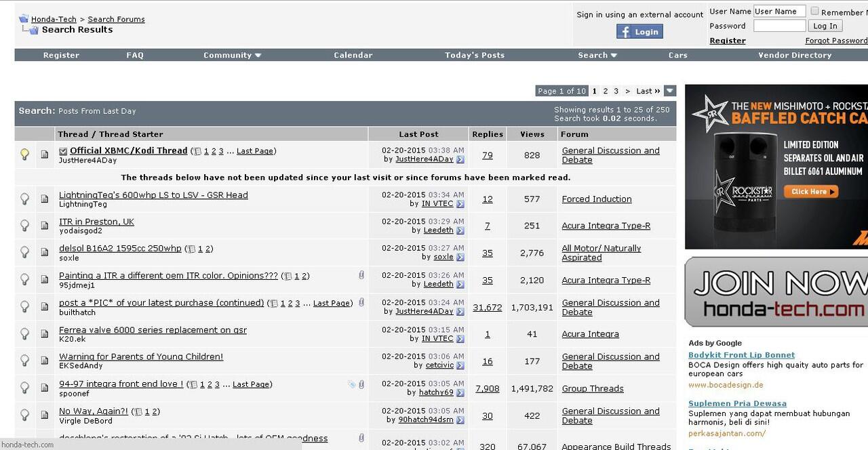
Task: Click paperclip attachment icon in Painting a ITR row
Action: (x=361, y=276)
